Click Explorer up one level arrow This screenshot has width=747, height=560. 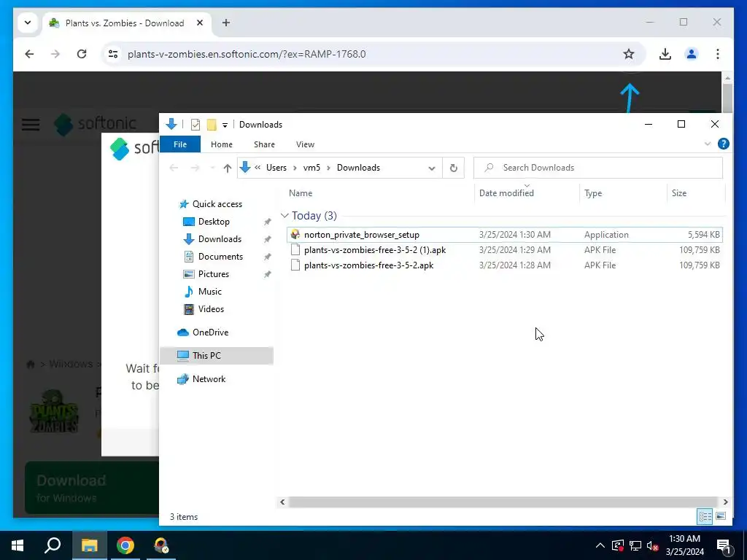click(228, 168)
